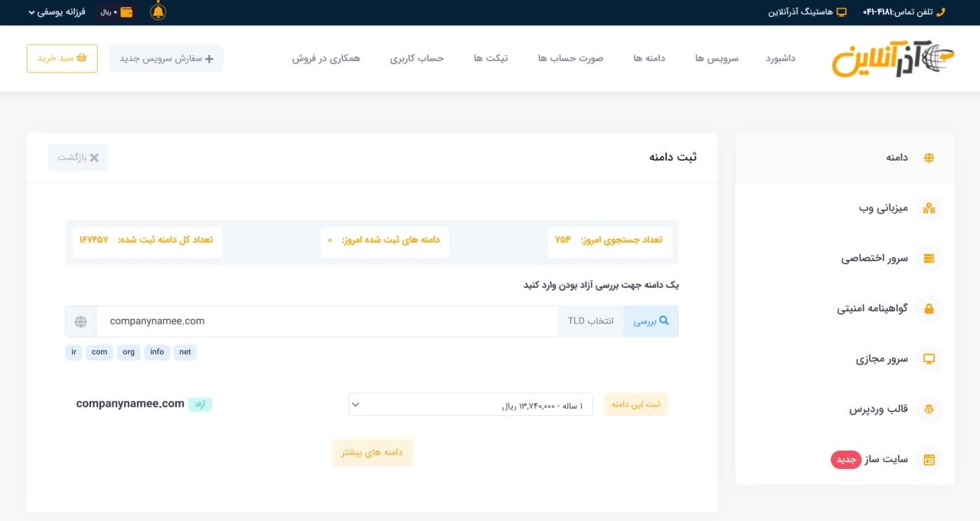This screenshot has height=521, width=980.
Task: Click the دامنه های بیشتر button
Action: (x=371, y=452)
